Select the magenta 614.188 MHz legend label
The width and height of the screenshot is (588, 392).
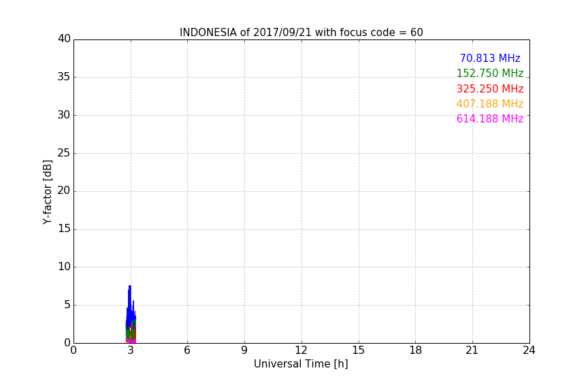click(x=490, y=119)
